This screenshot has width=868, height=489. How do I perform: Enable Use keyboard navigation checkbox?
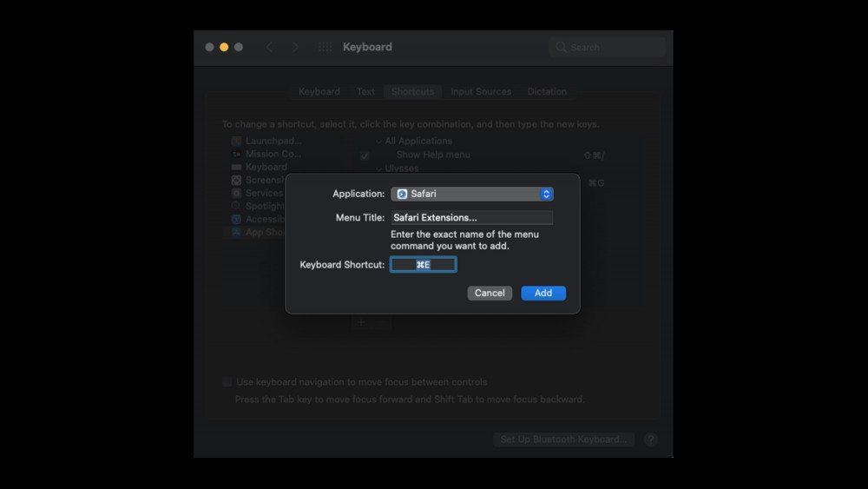pyautogui.click(x=227, y=381)
